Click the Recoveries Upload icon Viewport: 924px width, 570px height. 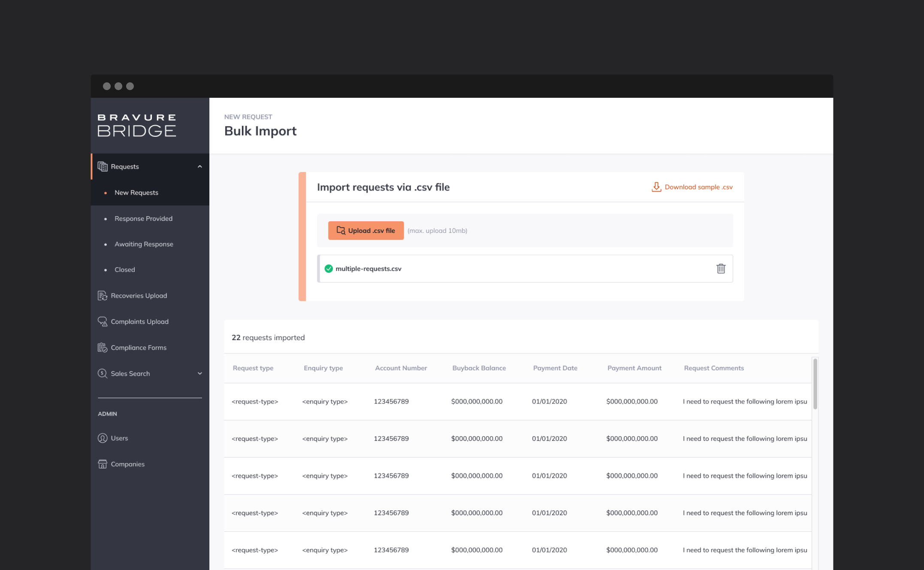pyautogui.click(x=103, y=296)
